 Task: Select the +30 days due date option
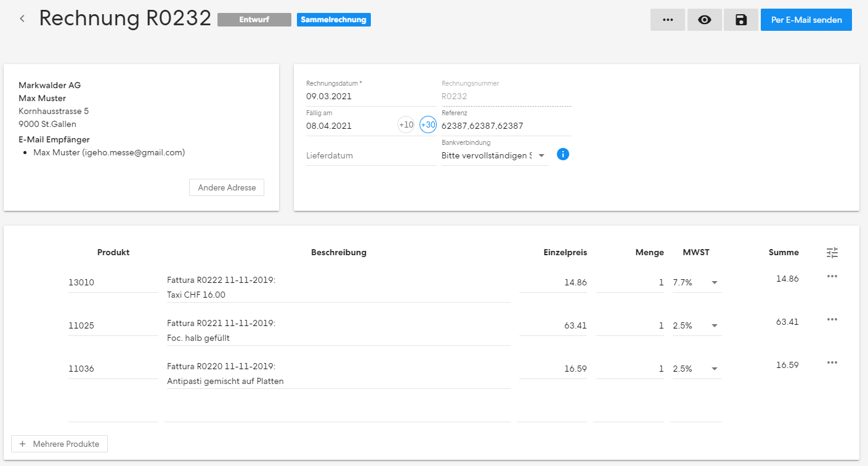[x=428, y=125]
